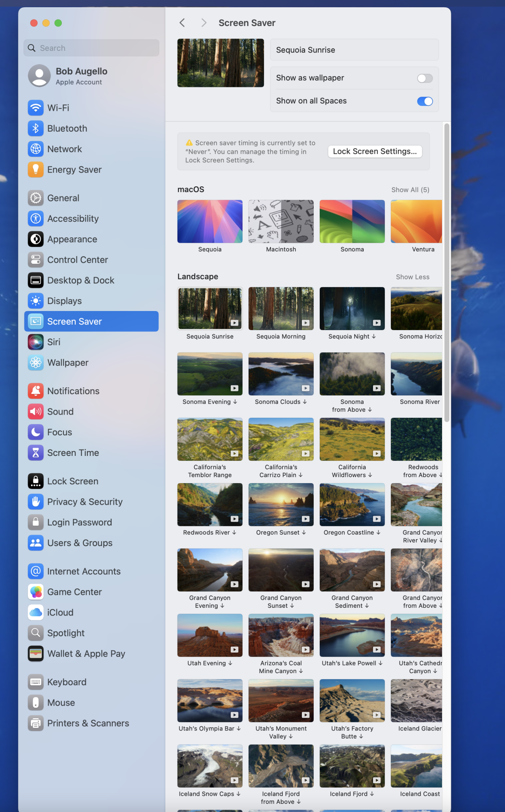Select Sequoia Morning landscape thumbnail
505x812 pixels.
[x=281, y=309]
